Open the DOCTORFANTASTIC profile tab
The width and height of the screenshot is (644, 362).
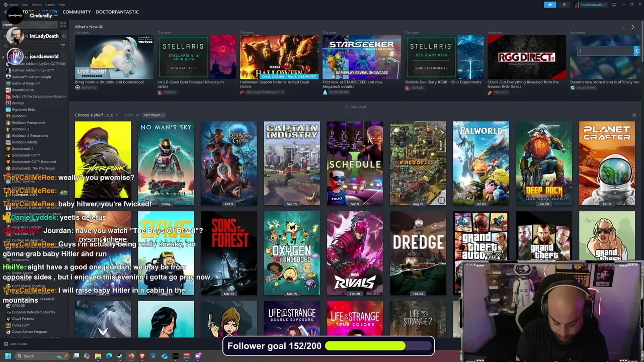[x=117, y=12]
